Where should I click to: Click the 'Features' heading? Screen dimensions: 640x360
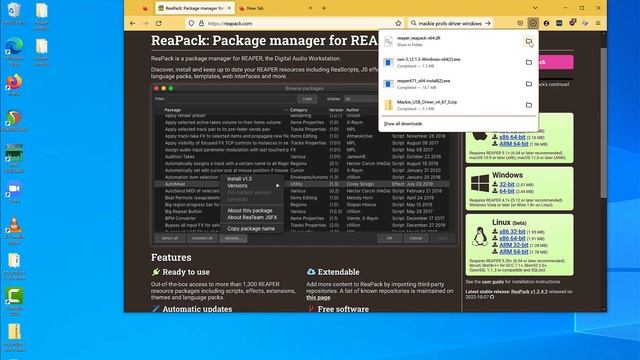[171, 258]
